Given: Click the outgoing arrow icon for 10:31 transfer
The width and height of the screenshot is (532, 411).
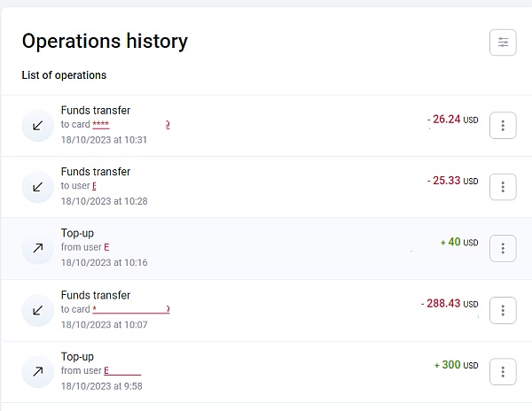Looking at the screenshot, I should 38,126.
